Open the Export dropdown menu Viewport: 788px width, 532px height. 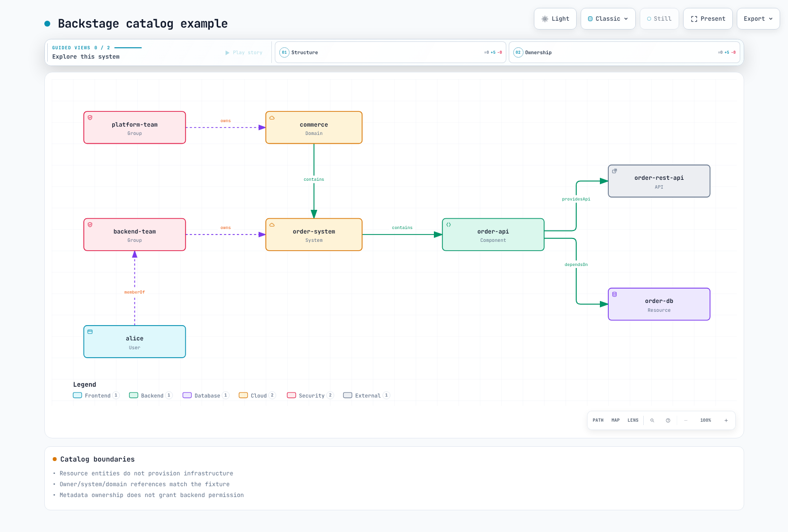758,19
